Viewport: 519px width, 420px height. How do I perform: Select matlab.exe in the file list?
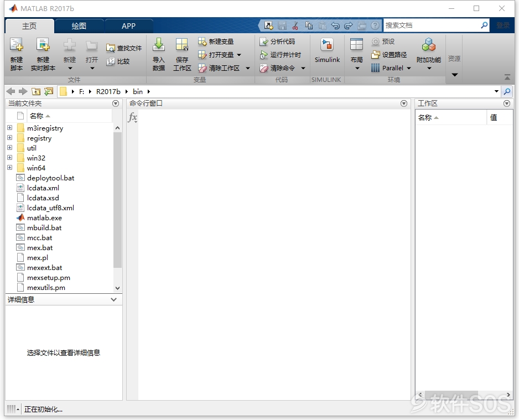[x=44, y=218]
